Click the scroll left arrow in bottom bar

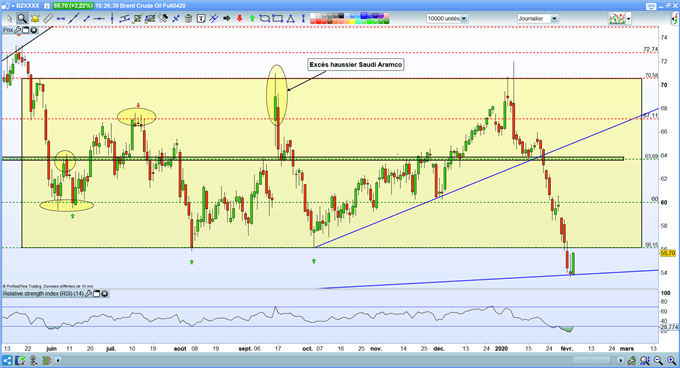[x=57, y=360]
